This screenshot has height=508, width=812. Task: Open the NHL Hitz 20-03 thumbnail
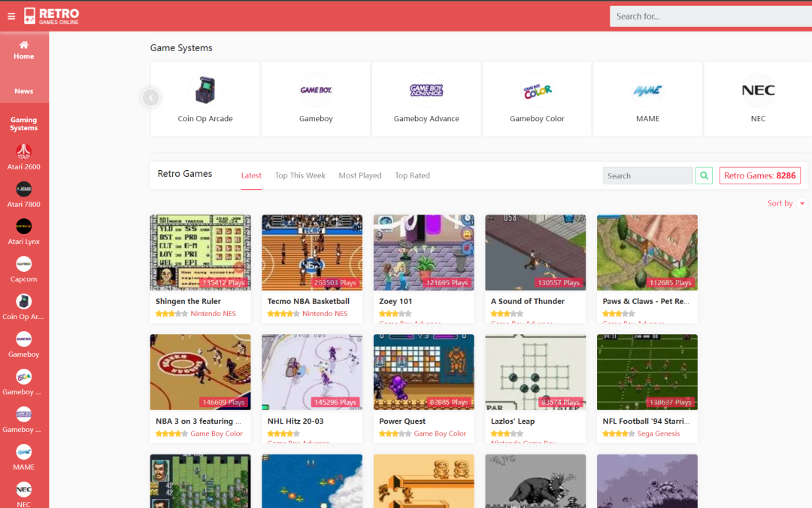312,373
